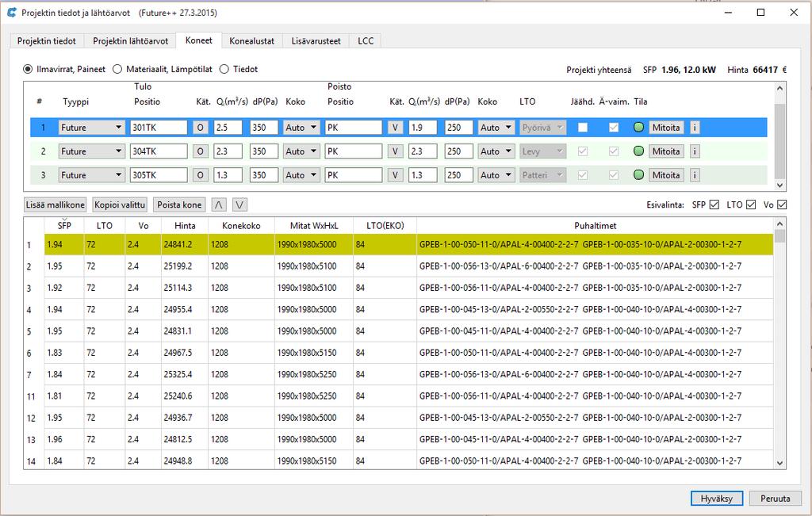The image size is (812, 516).
Task: Click results table scrollbar up arrow
Action: click(780, 224)
